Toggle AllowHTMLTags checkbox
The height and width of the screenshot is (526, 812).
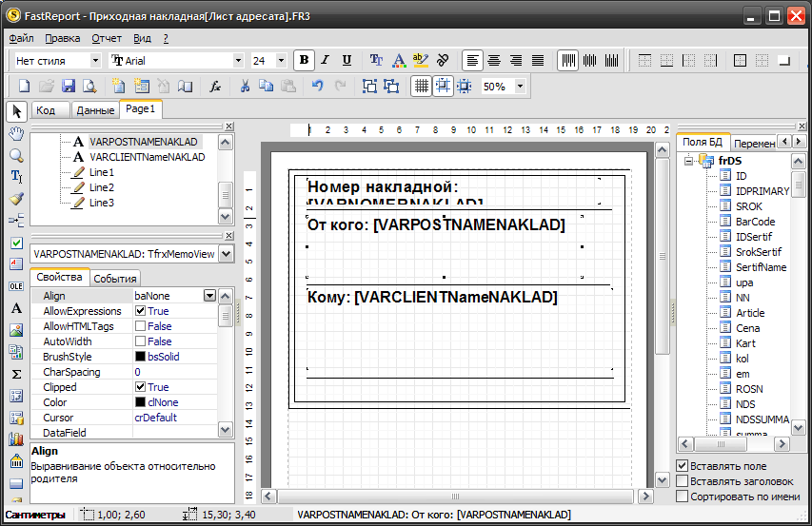[x=140, y=326]
